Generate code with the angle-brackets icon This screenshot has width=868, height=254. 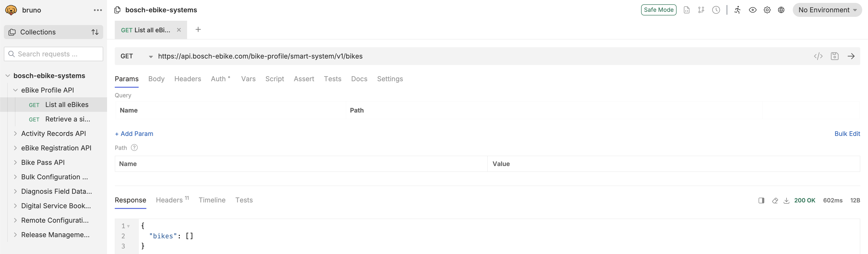818,56
